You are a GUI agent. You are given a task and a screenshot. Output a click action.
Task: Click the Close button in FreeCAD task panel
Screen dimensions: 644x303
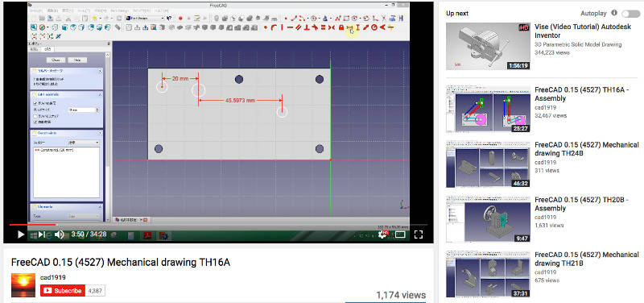point(56,60)
